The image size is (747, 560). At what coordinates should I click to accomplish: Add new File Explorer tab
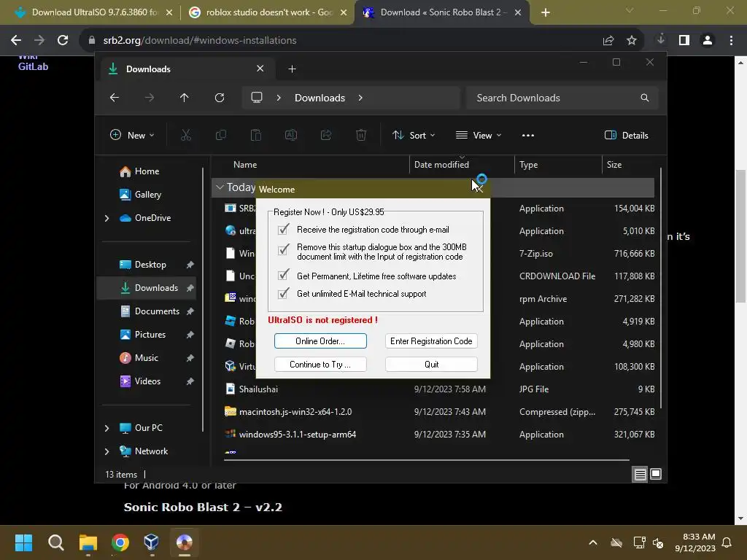click(292, 69)
